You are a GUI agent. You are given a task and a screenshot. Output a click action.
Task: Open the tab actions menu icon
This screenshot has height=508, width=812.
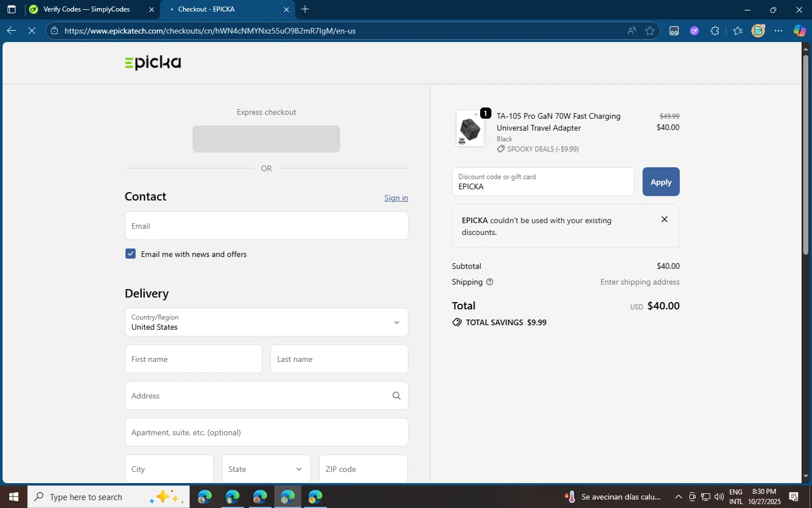pos(11,9)
